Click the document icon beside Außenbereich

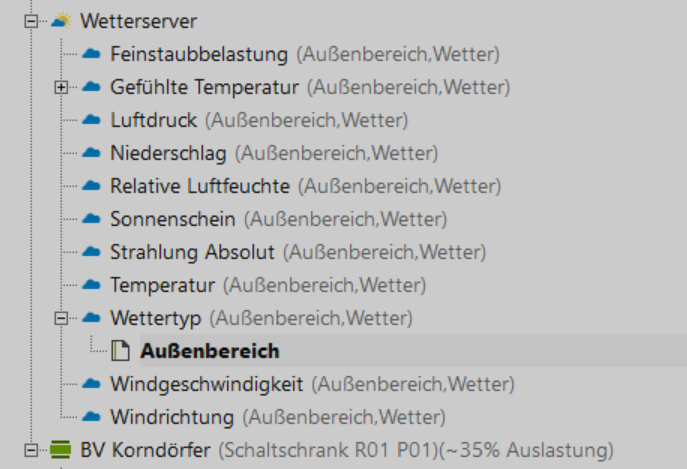point(121,351)
